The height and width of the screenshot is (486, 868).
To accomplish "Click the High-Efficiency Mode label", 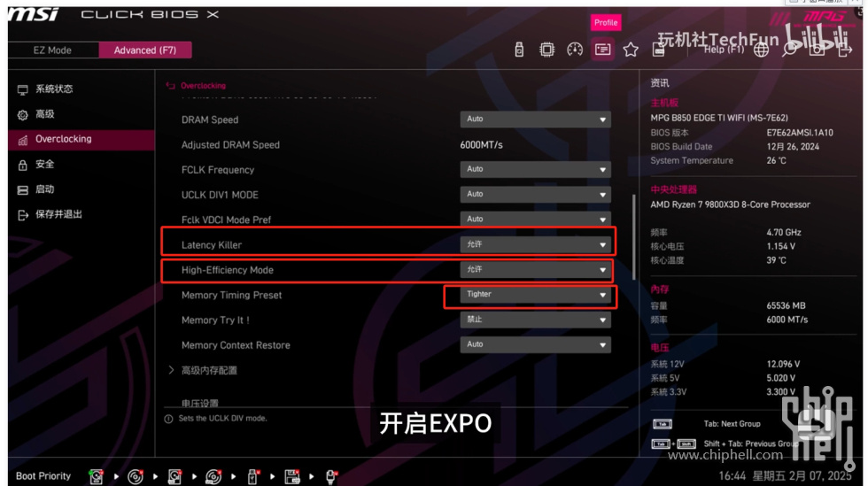I will click(227, 270).
